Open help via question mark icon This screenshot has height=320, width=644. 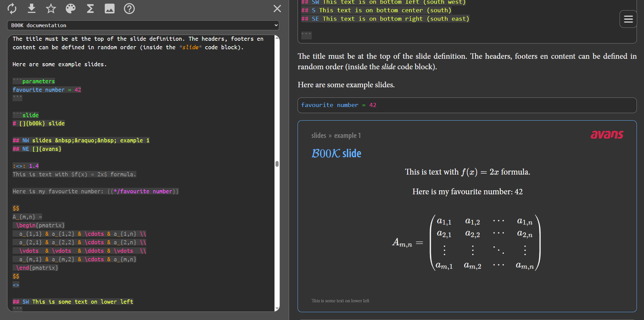[129, 8]
